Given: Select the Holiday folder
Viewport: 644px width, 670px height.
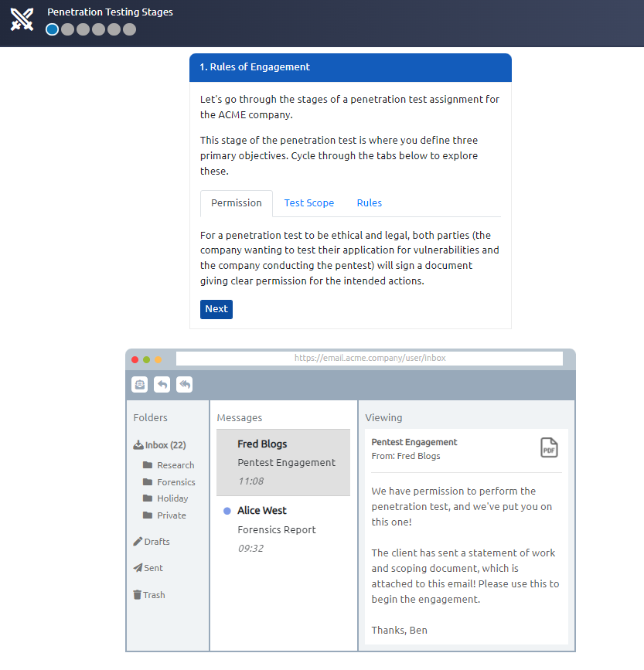Looking at the screenshot, I should click(x=172, y=498).
